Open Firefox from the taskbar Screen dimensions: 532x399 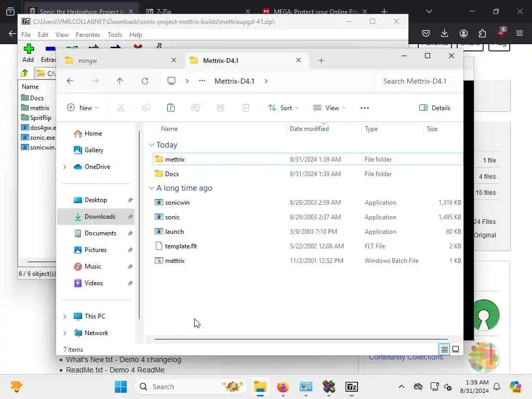[283, 387]
